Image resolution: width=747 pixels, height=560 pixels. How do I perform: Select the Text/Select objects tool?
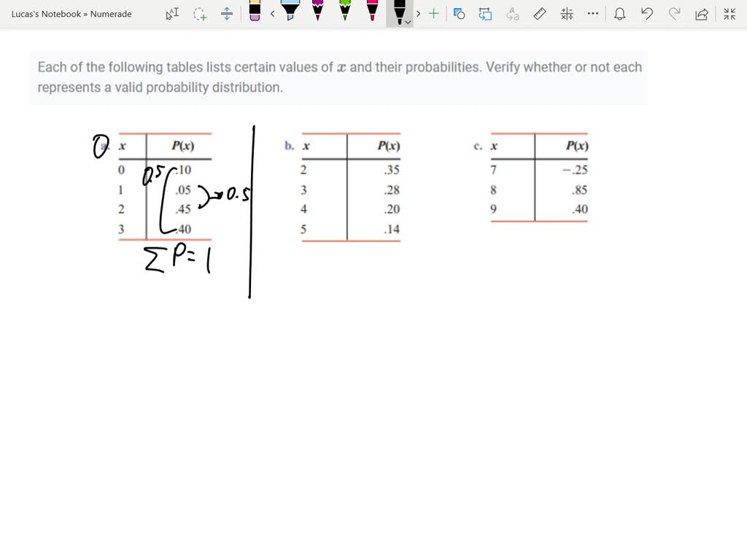point(172,14)
